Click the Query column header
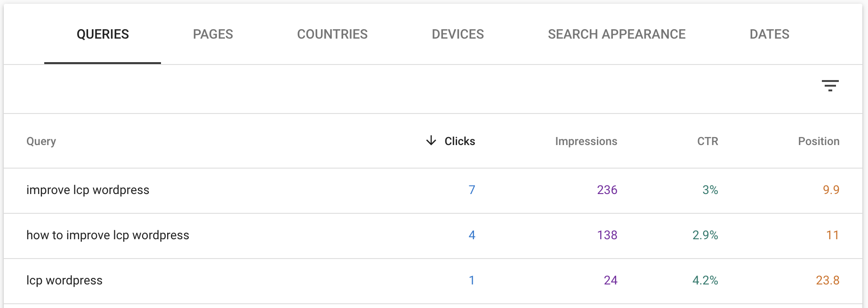The height and width of the screenshot is (308, 868). pos(41,141)
